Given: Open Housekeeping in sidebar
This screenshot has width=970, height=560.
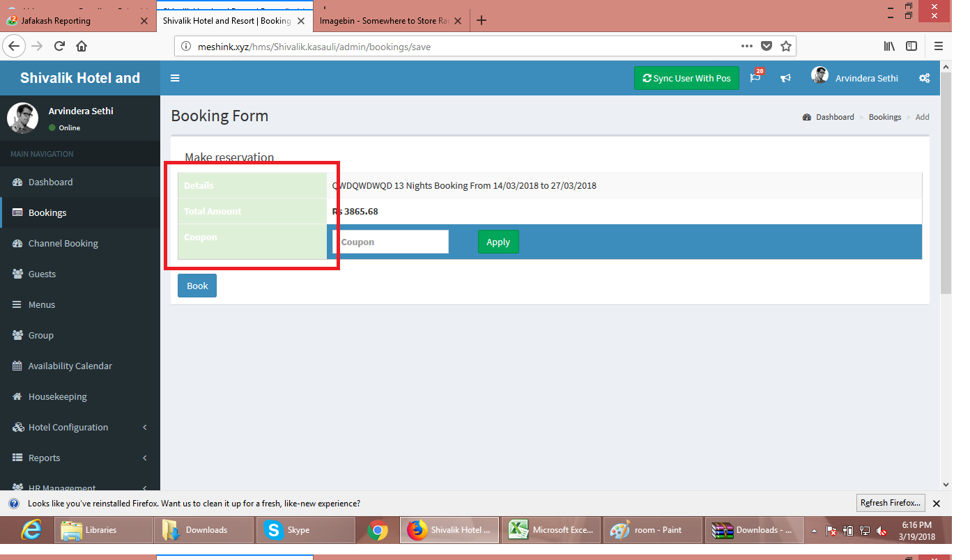Looking at the screenshot, I should click(80, 396).
